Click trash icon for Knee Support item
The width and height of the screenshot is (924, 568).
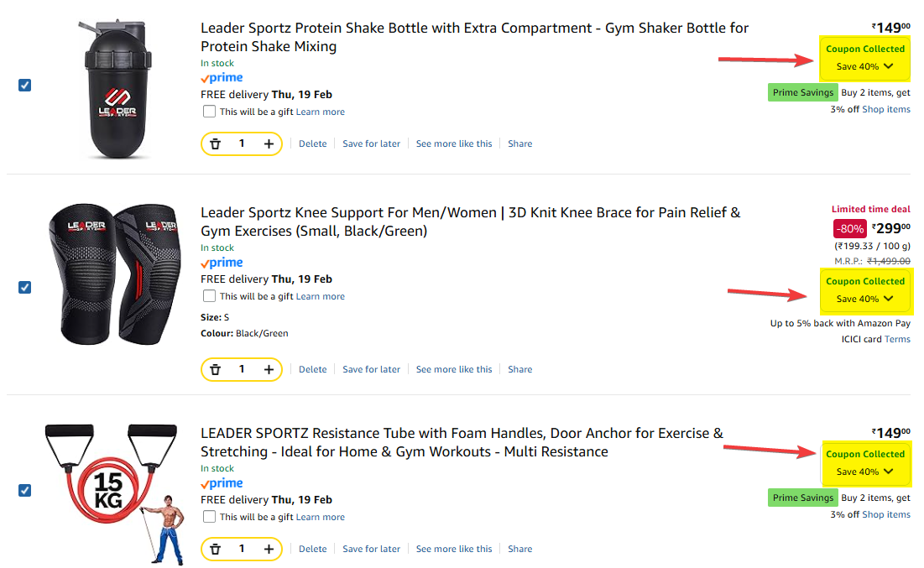point(216,370)
